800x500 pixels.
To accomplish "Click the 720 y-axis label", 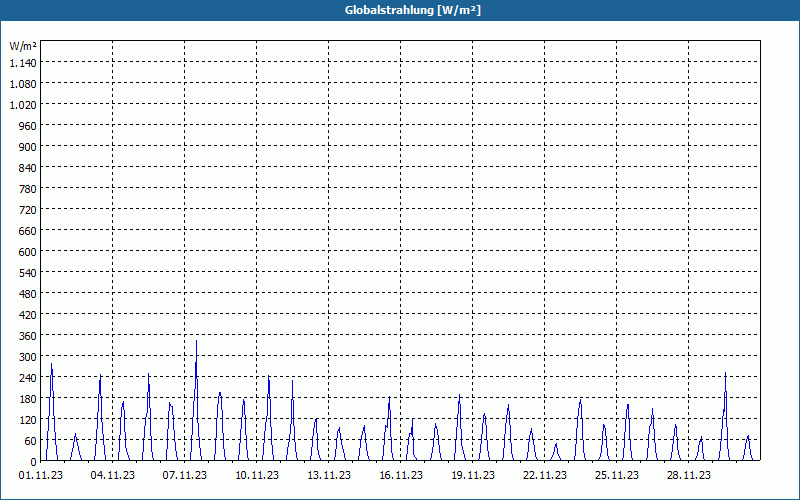I will (28, 210).
